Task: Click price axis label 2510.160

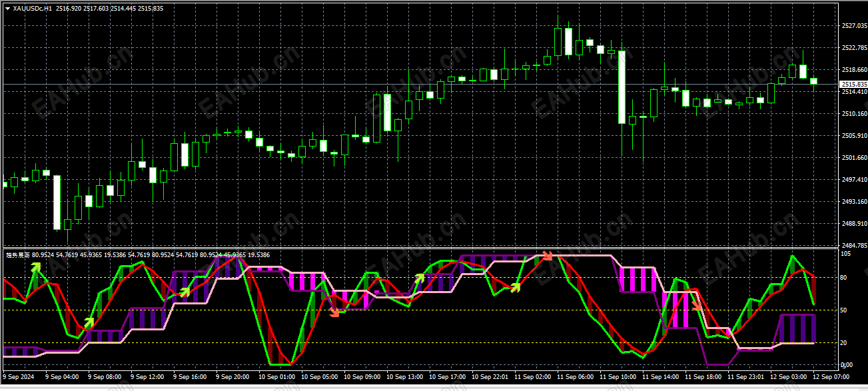Action: [x=854, y=114]
